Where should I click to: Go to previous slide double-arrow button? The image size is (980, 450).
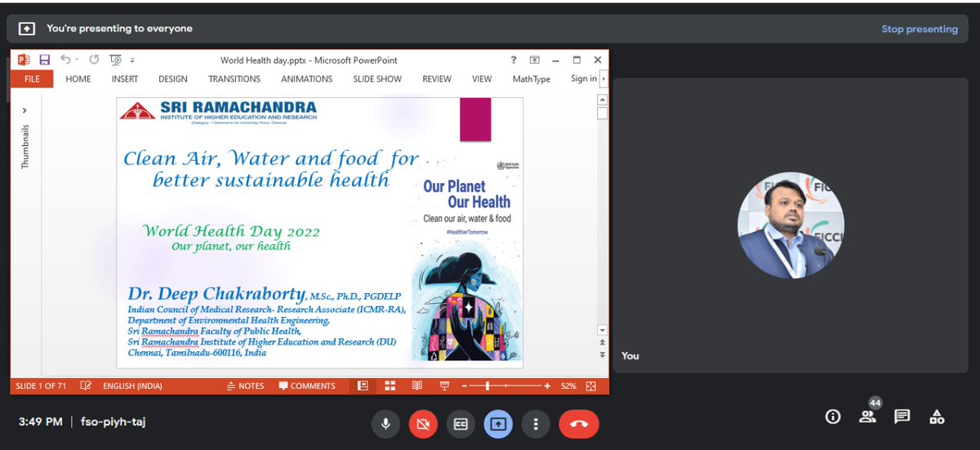(x=603, y=344)
